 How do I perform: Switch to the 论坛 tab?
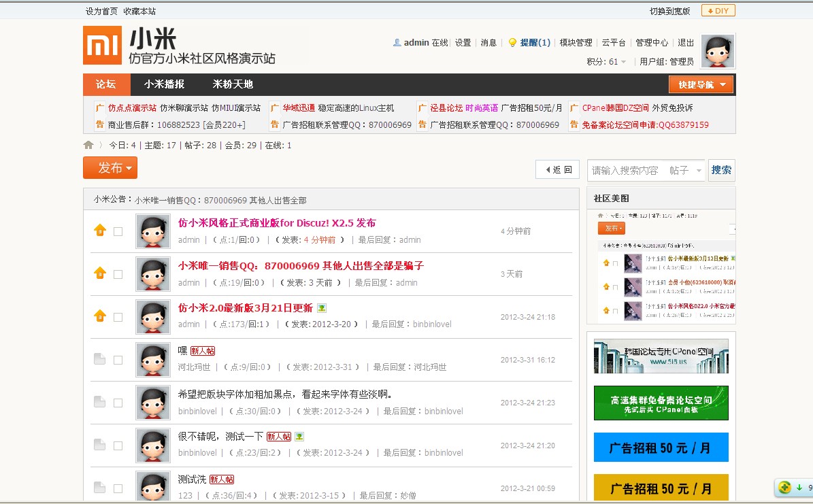[105, 84]
